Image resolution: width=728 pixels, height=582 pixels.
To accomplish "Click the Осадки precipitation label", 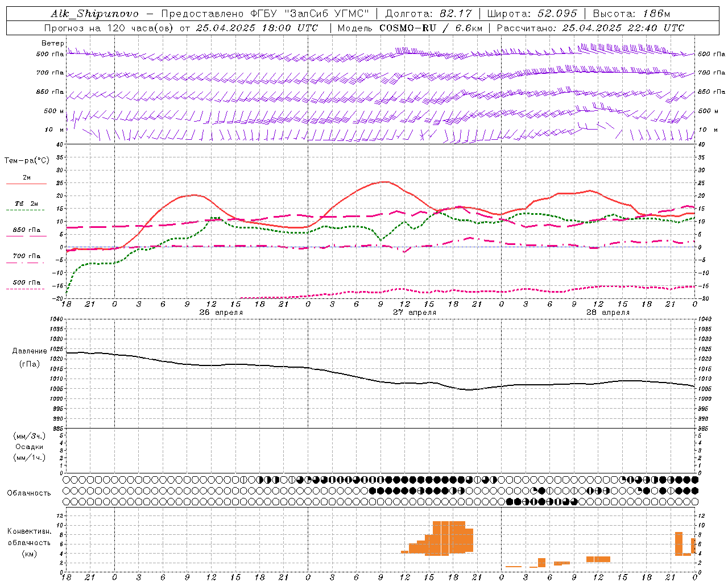I will 30,447.
